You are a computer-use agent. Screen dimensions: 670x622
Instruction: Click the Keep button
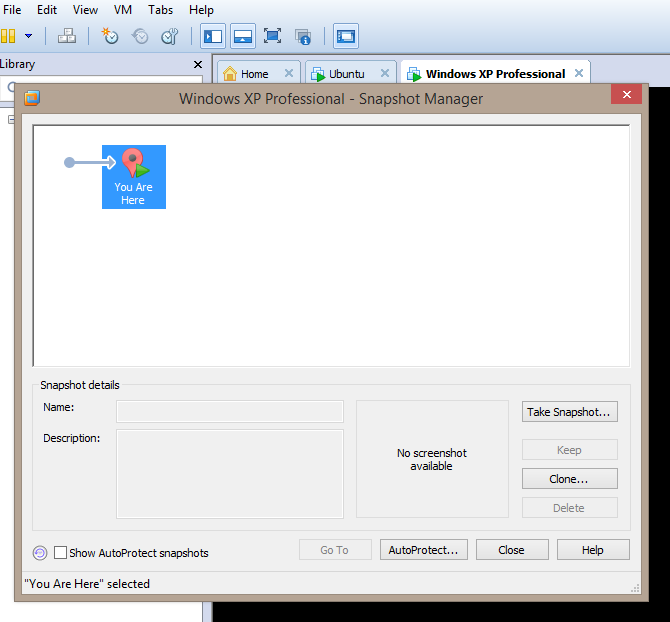pyautogui.click(x=570, y=450)
